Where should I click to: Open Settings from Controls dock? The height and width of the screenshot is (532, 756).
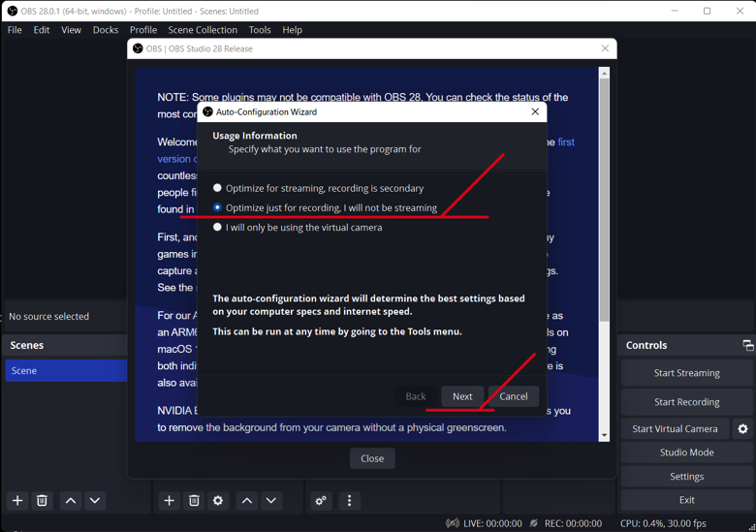click(x=686, y=476)
